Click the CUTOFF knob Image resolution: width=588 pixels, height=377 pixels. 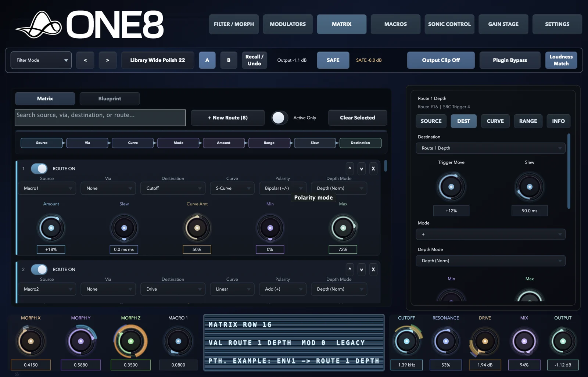tap(406, 341)
